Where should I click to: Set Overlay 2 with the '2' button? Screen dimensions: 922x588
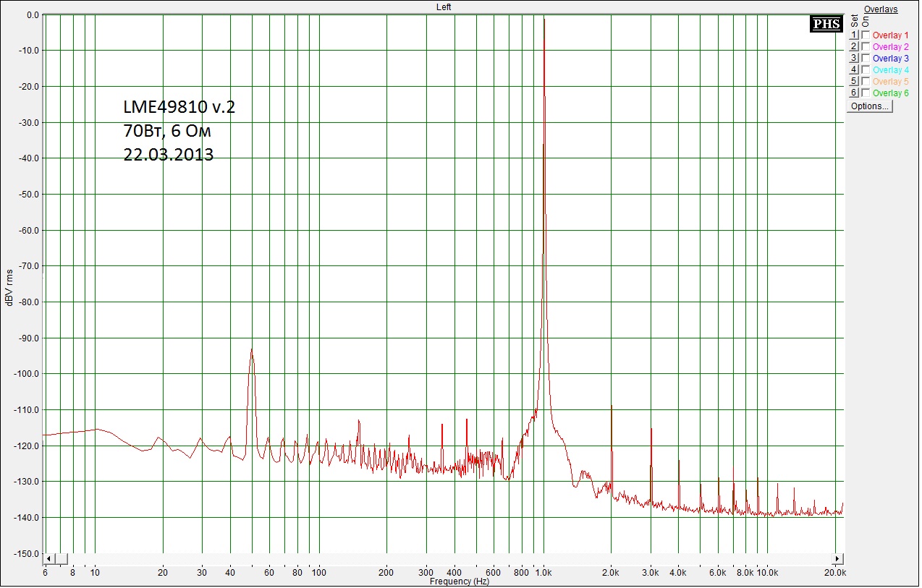coord(854,47)
